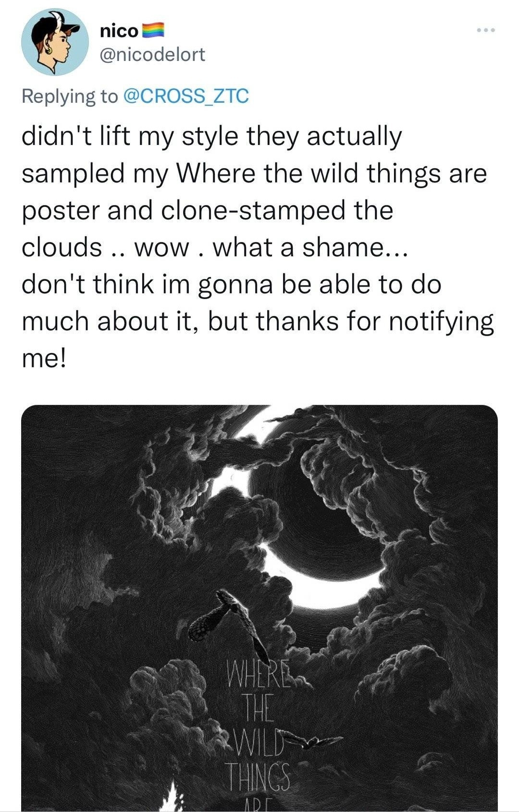Click the "Replying to" label
The image size is (519, 812).
(x=70, y=97)
